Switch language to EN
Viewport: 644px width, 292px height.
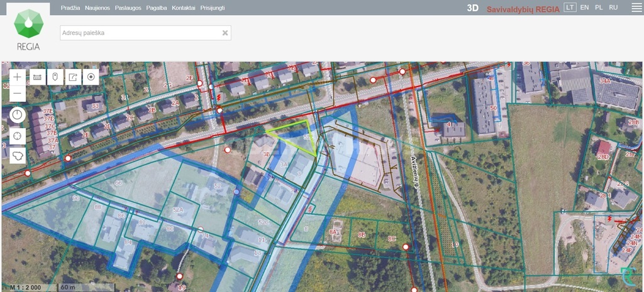tap(584, 8)
